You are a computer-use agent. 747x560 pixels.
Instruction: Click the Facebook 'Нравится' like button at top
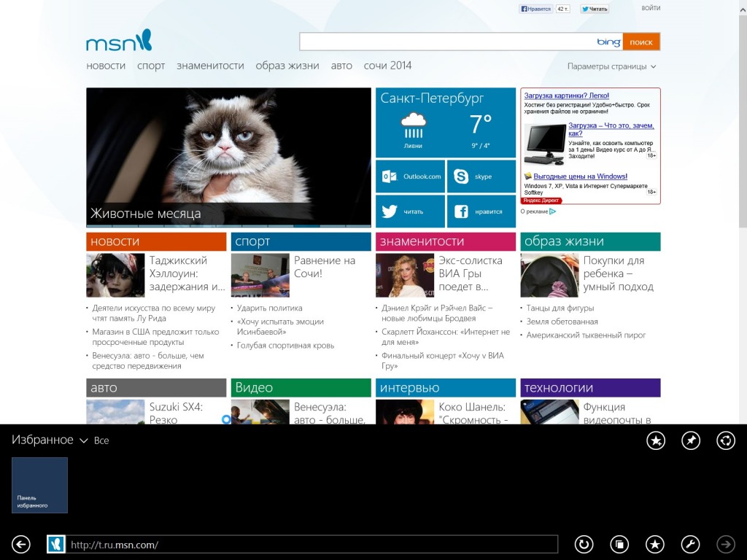coord(536,9)
